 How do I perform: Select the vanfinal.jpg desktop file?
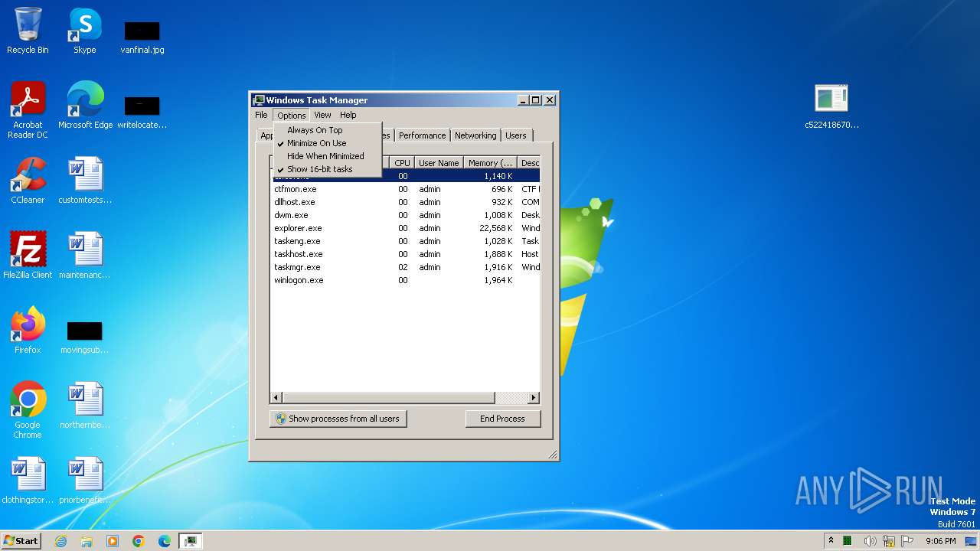coord(142,37)
